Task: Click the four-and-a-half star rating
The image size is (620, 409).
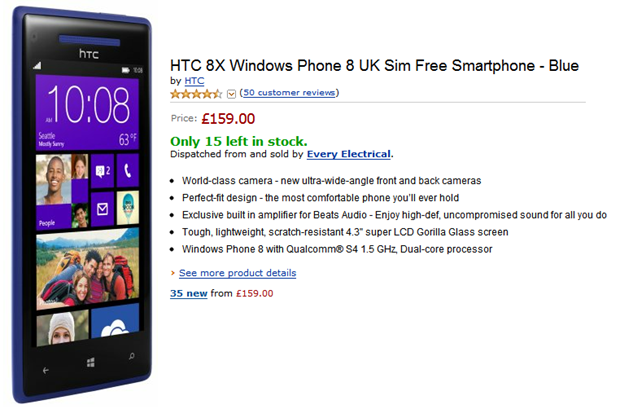Action: coord(196,94)
